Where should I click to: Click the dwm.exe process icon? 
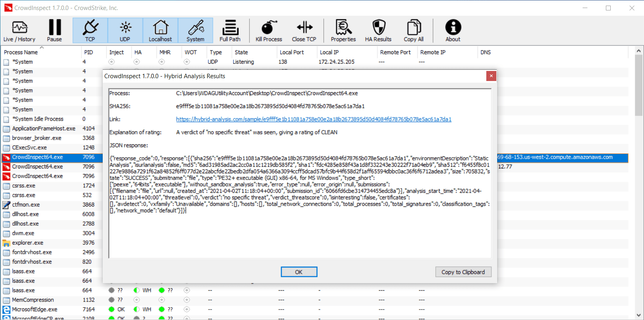pyautogui.click(x=6, y=233)
